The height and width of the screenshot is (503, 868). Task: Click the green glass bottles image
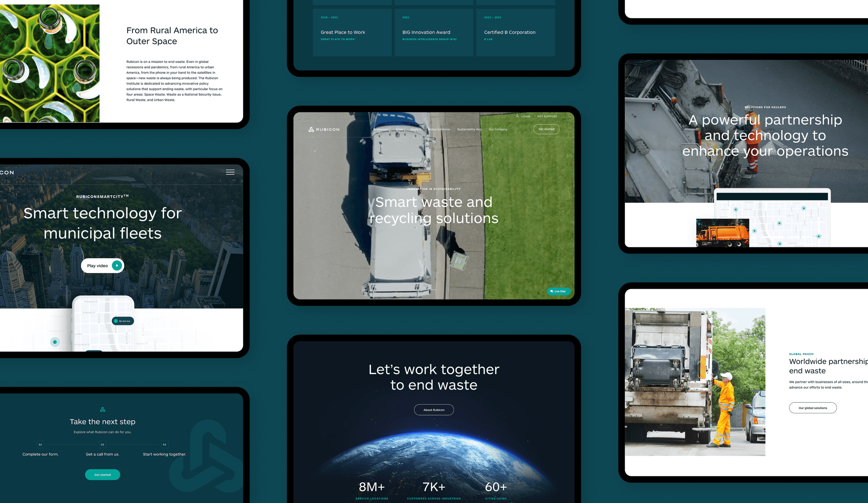coord(50,63)
